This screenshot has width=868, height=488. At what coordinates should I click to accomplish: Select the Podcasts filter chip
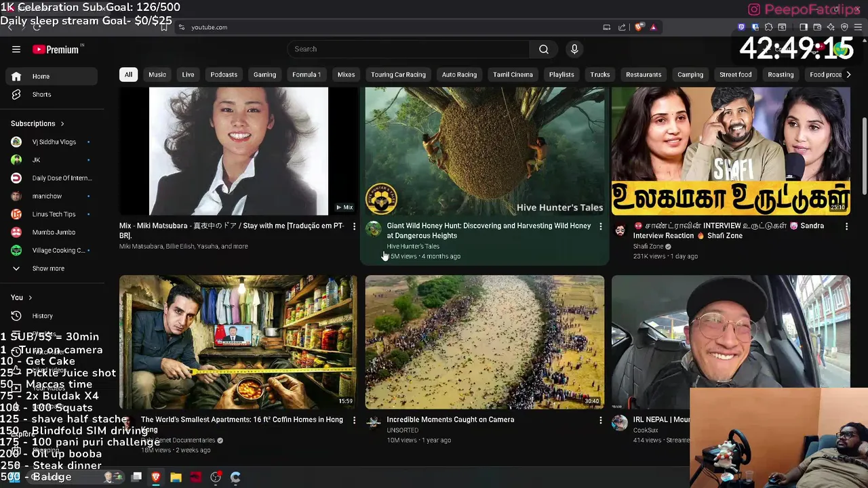pos(224,75)
